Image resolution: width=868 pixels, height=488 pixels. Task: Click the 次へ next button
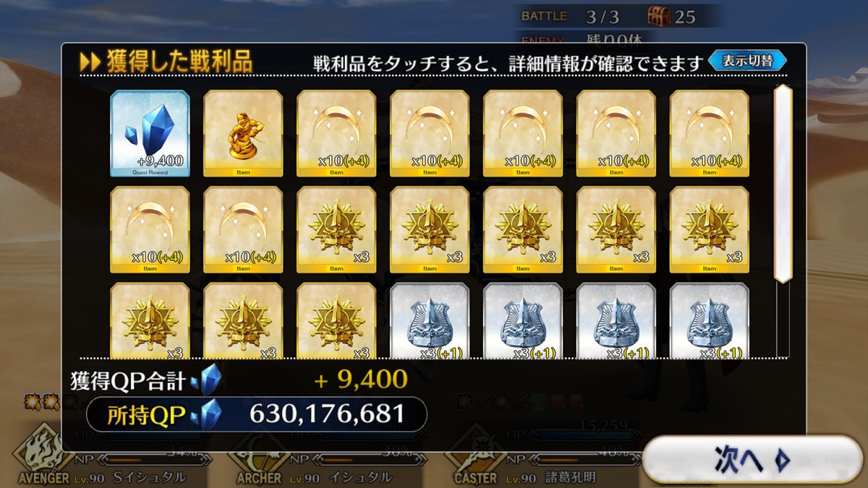[753, 460]
